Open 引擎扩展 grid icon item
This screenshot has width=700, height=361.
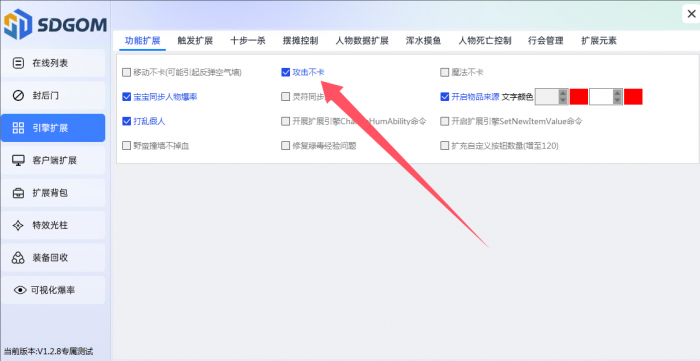53,128
